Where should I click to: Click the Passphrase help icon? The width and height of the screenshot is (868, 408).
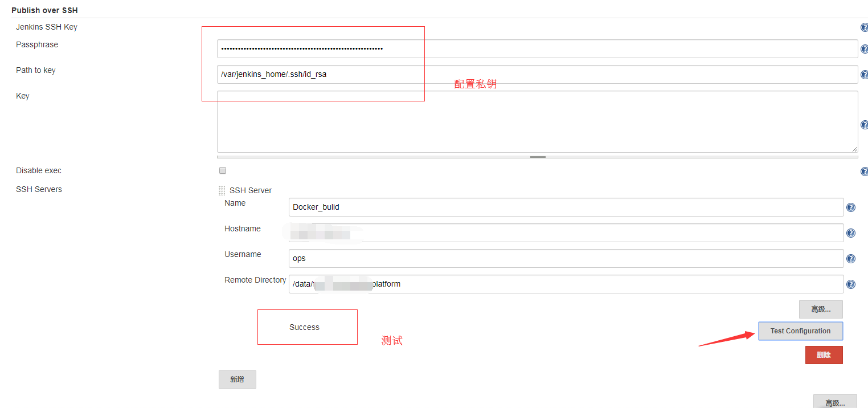[864, 49]
